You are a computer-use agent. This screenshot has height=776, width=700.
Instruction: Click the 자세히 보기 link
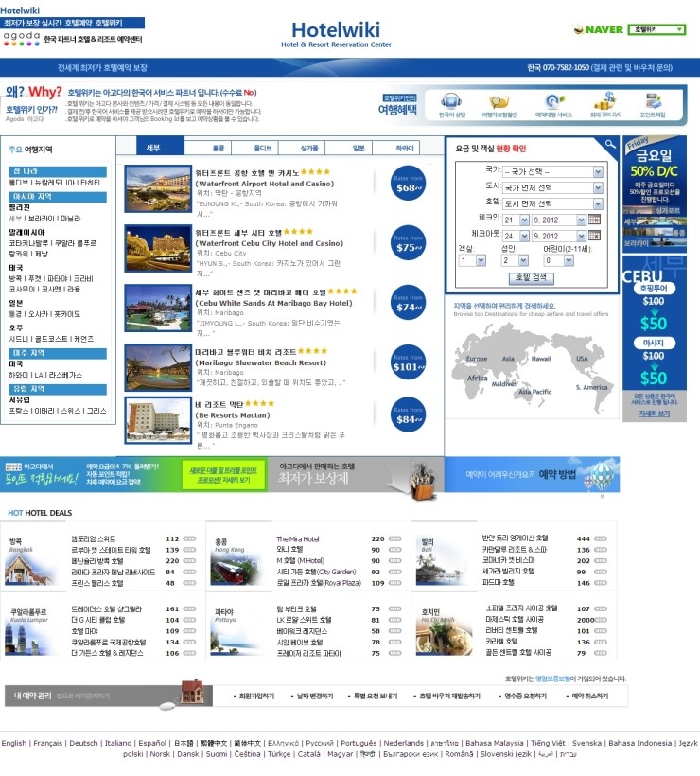tap(654, 414)
